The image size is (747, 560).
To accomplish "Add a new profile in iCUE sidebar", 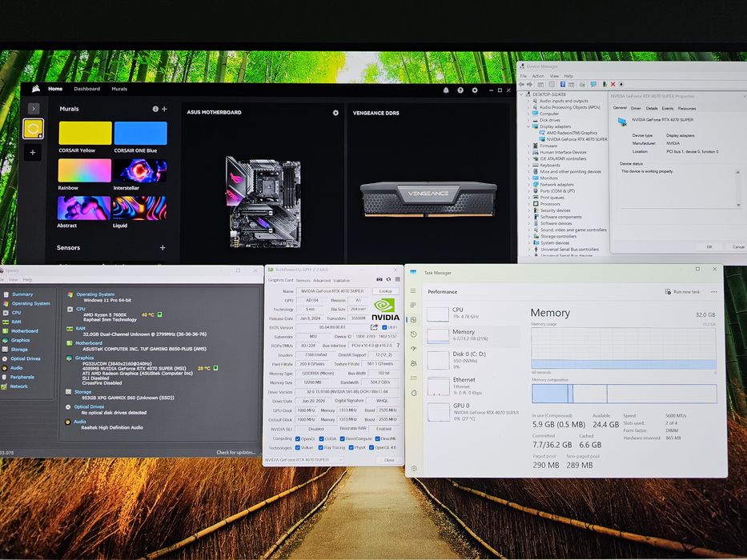I will click(x=32, y=152).
